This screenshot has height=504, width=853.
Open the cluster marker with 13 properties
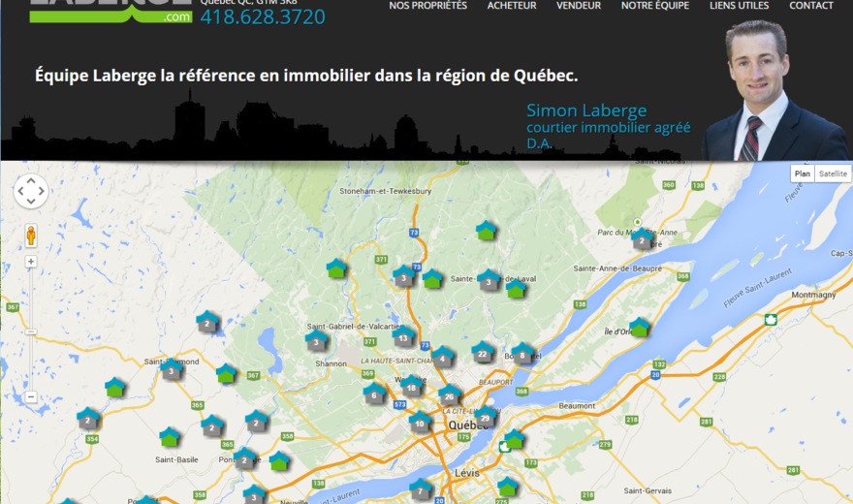pyautogui.click(x=403, y=337)
